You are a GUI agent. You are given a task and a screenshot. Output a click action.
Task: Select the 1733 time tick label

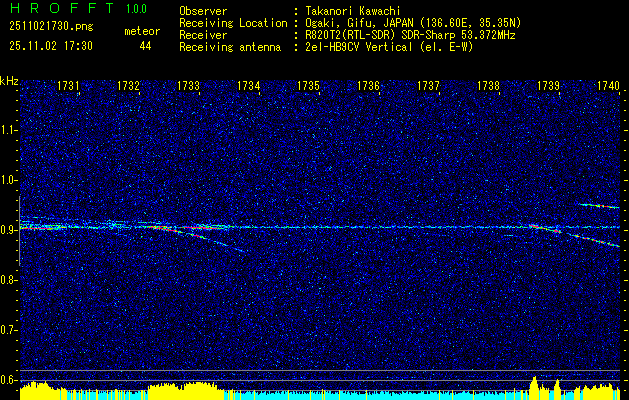click(189, 87)
